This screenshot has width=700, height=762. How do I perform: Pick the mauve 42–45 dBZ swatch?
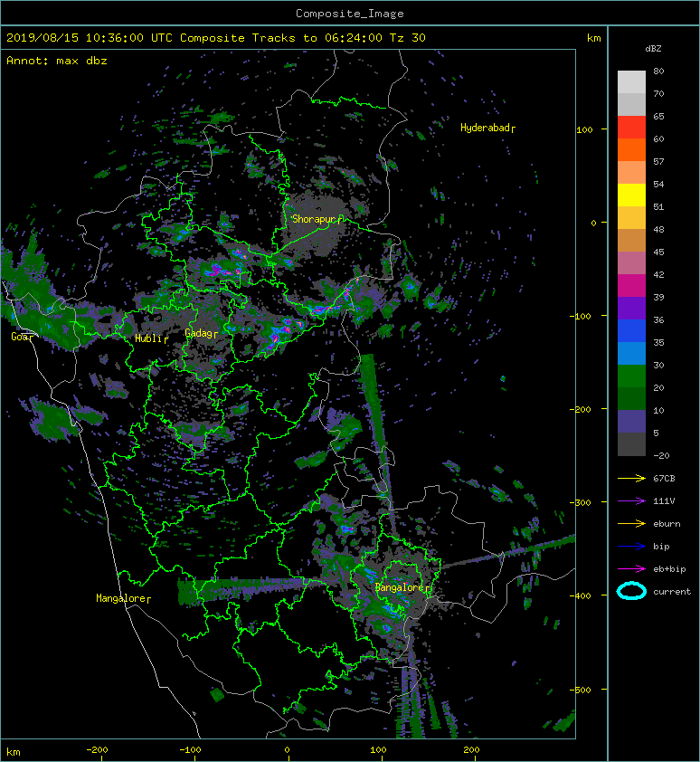631,263
